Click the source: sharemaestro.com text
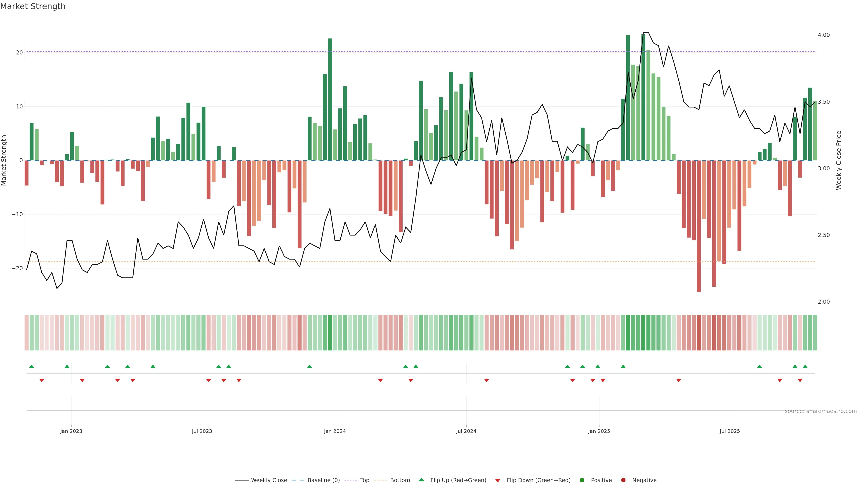 821,411
